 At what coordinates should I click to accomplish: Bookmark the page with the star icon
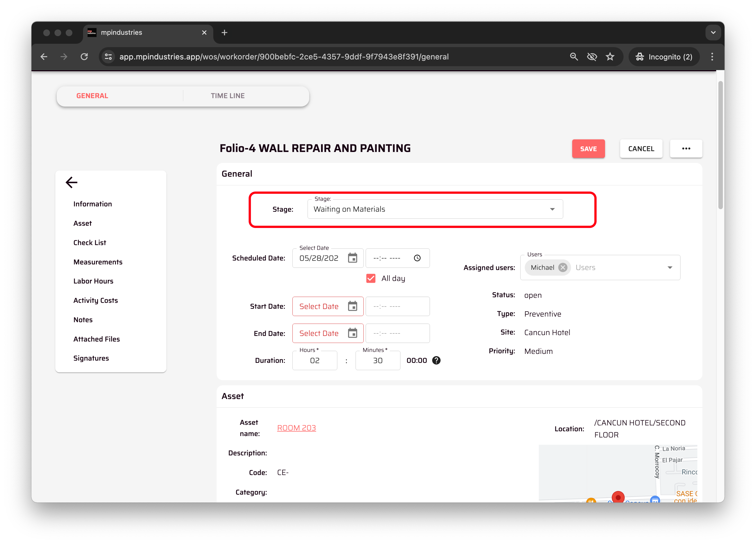pos(610,57)
